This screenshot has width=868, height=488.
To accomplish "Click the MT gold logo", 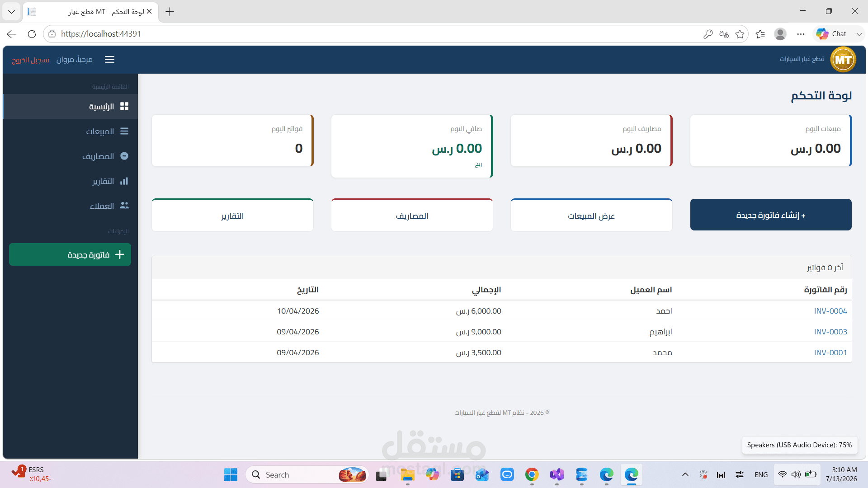I will pyautogui.click(x=843, y=60).
